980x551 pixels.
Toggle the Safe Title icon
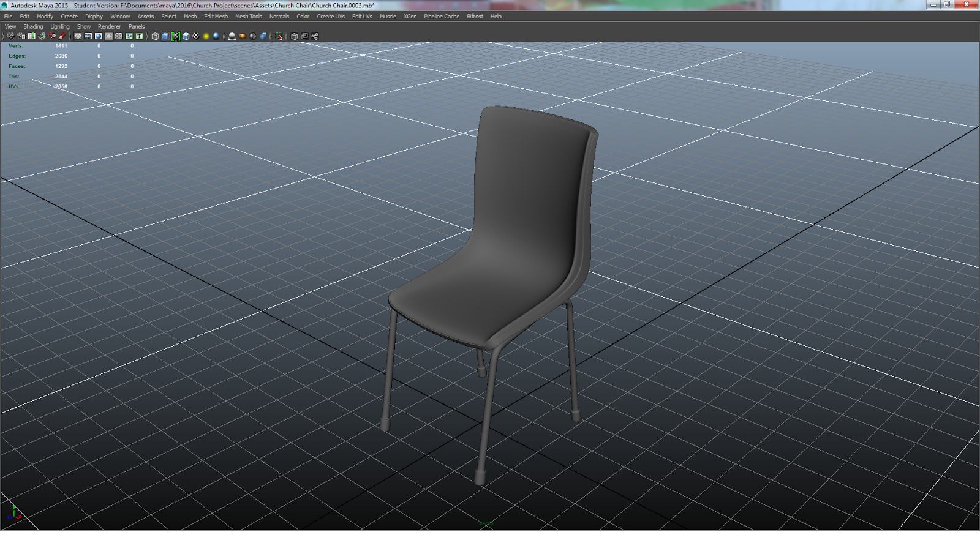139,36
